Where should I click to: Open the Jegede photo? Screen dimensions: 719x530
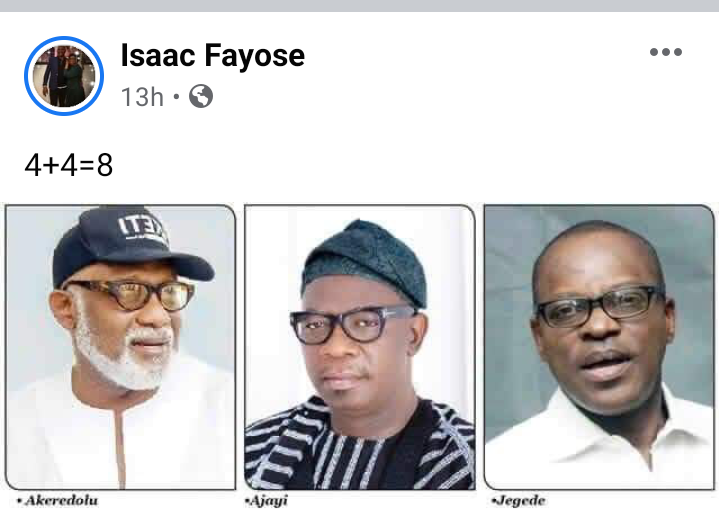(x=599, y=345)
